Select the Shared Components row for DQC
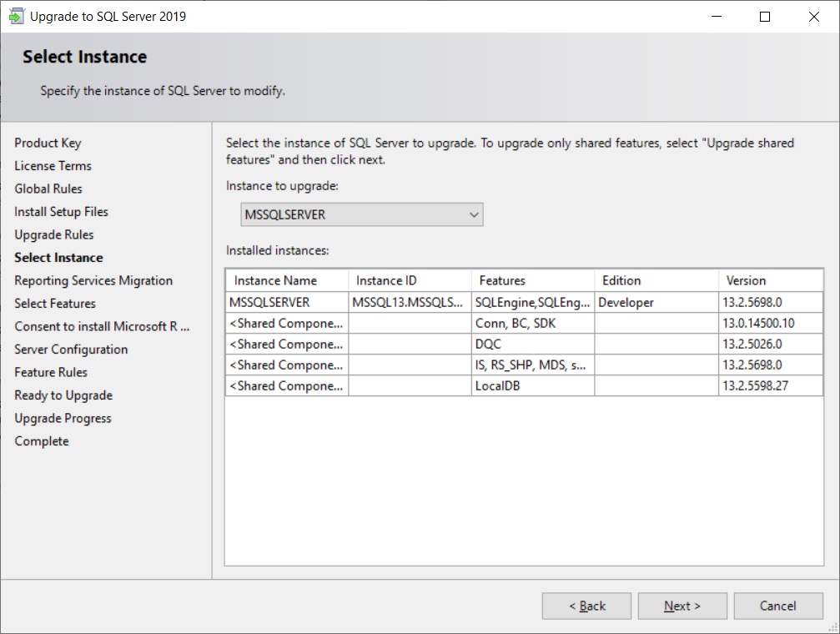This screenshot has width=840, height=634. click(525, 344)
